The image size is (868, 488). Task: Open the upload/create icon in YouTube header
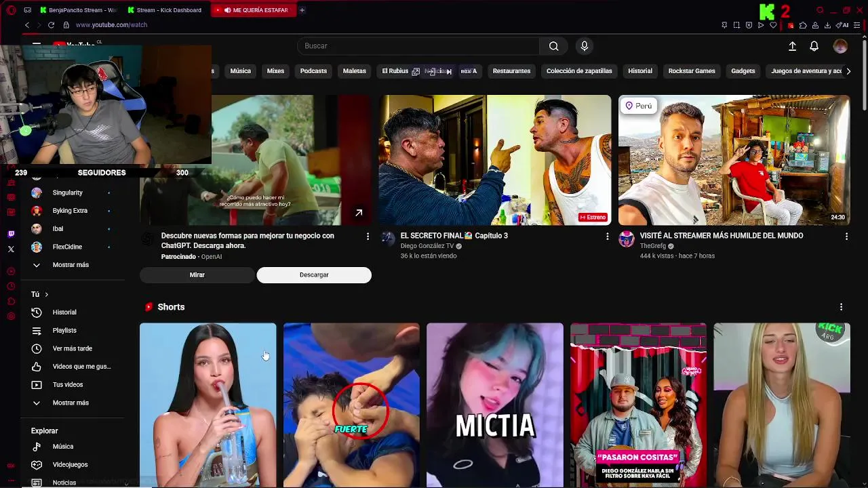click(x=792, y=46)
